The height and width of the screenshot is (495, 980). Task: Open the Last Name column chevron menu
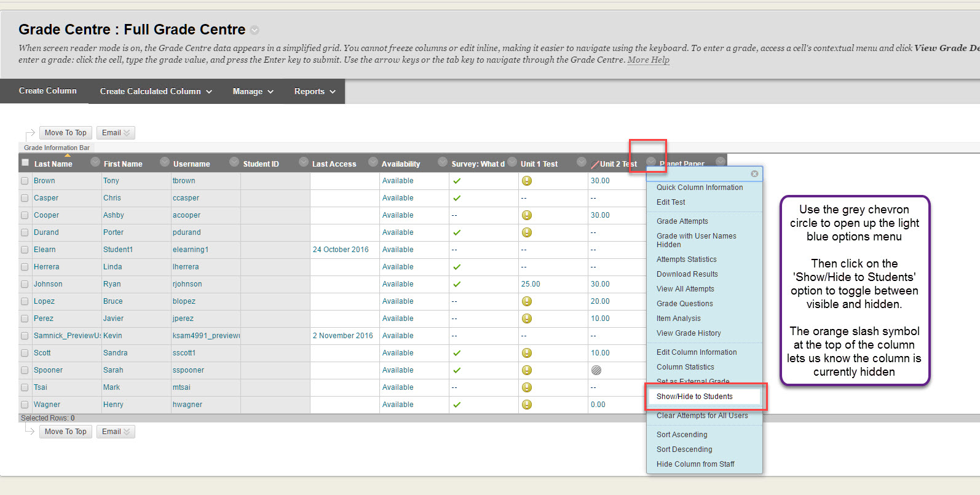[x=95, y=162]
